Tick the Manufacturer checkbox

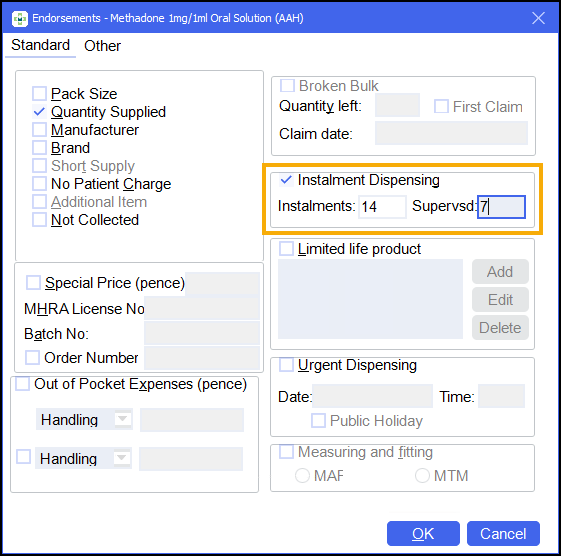tap(39, 130)
